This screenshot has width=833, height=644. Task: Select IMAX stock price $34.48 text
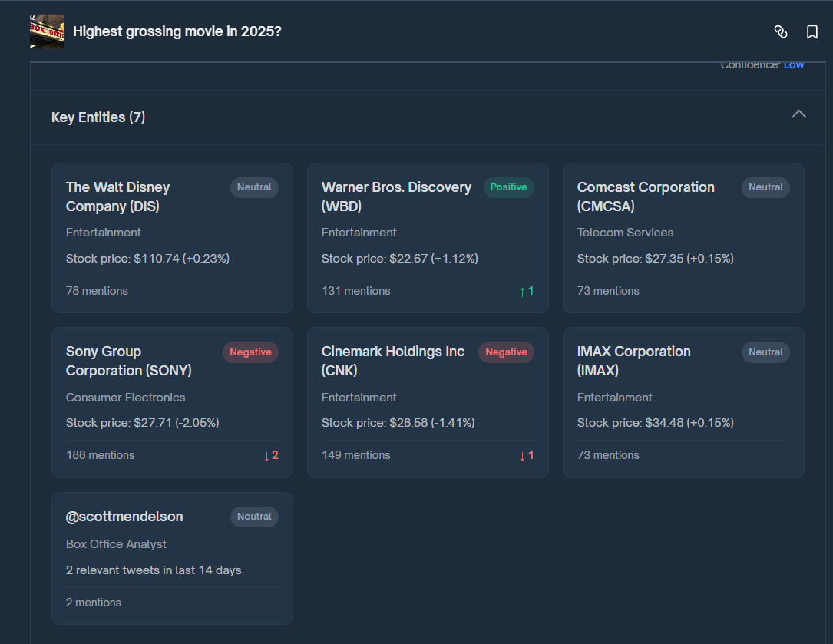655,423
